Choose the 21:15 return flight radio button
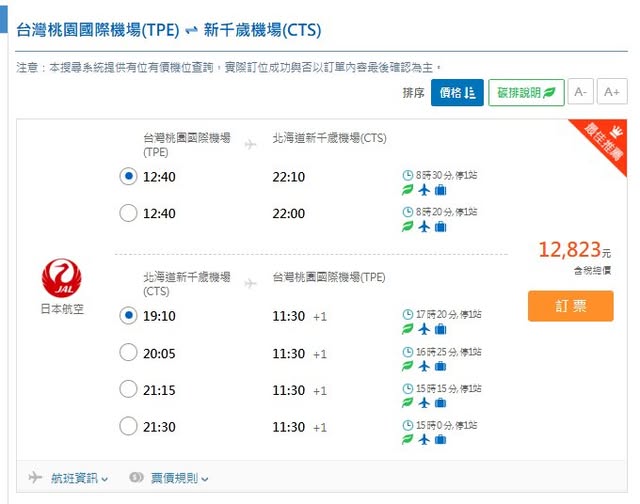640x504 pixels. pos(128,389)
